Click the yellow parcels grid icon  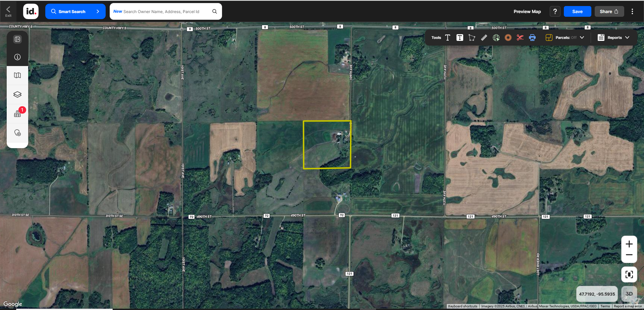549,38
